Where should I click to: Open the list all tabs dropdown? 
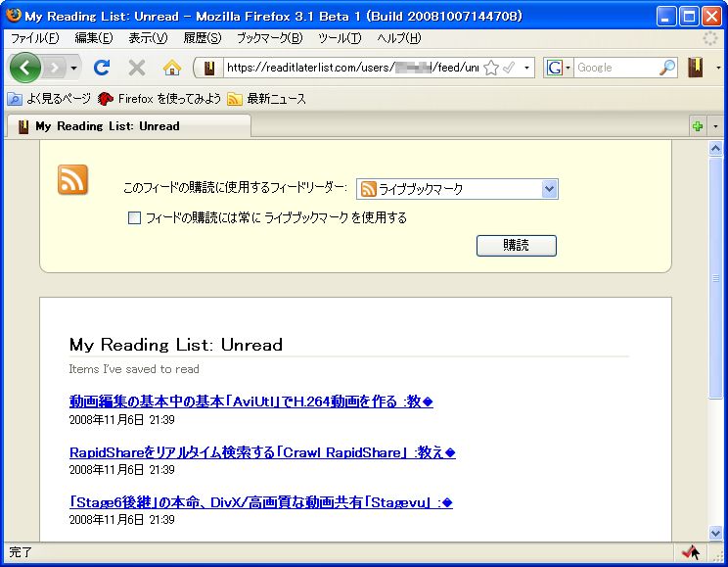coord(715,126)
